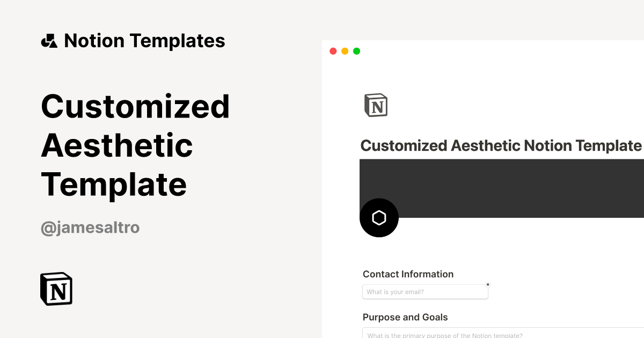
Task: Click the white hexagon icon in black circle
Action: [379, 218]
